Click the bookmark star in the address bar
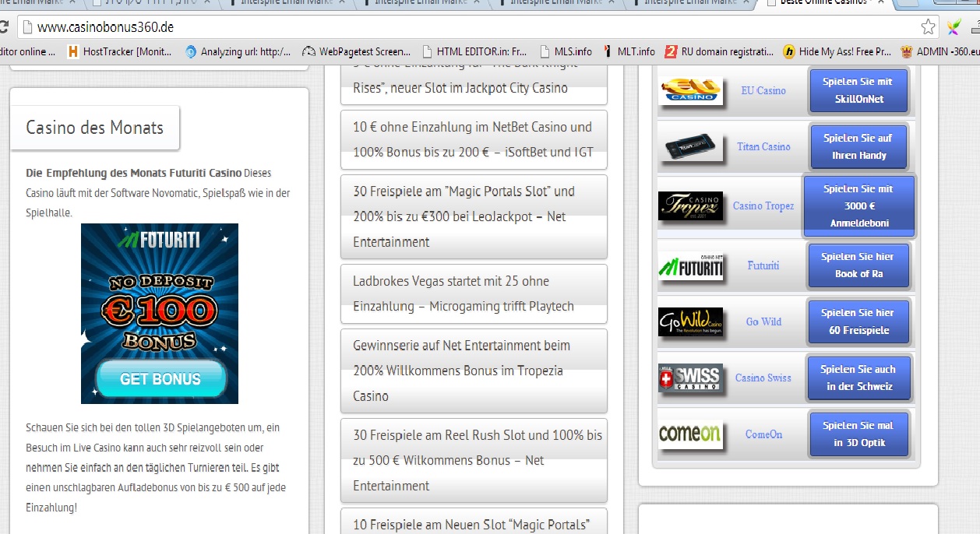 pyautogui.click(x=928, y=27)
